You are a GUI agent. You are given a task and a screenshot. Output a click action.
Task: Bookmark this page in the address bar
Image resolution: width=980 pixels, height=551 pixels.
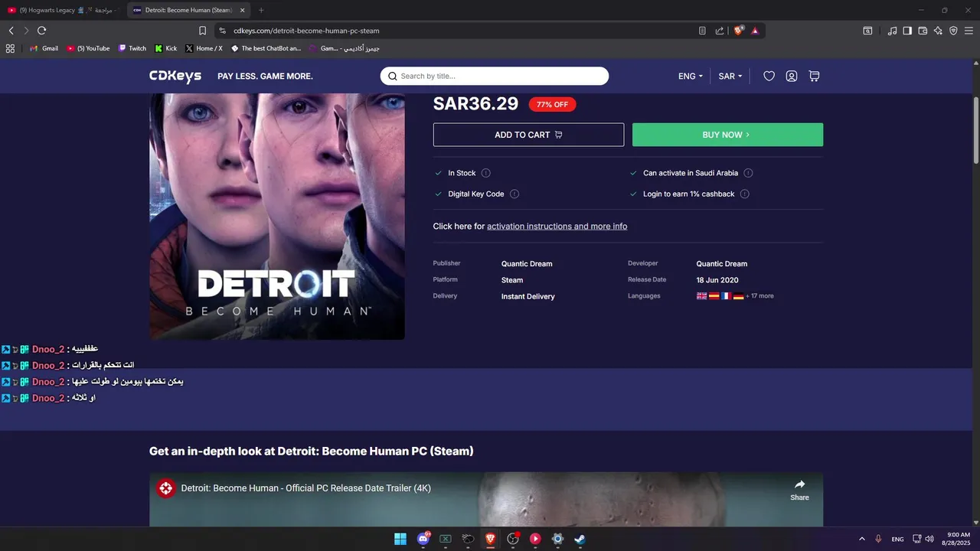pos(202,31)
